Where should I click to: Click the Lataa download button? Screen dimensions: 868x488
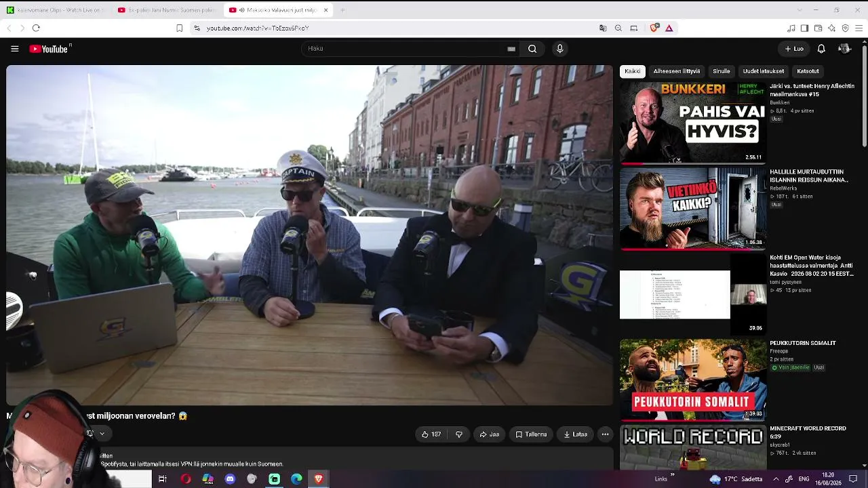click(575, 434)
